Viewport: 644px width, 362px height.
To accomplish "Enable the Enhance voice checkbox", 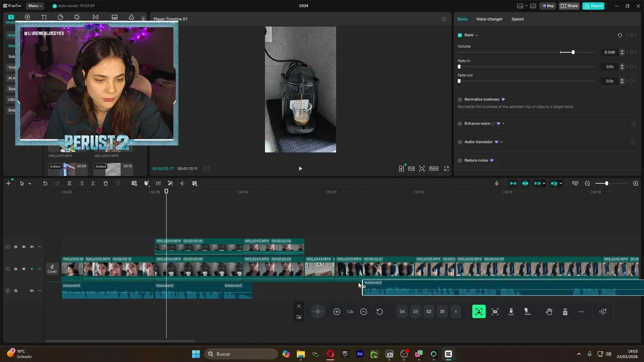I will coord(460,124).
